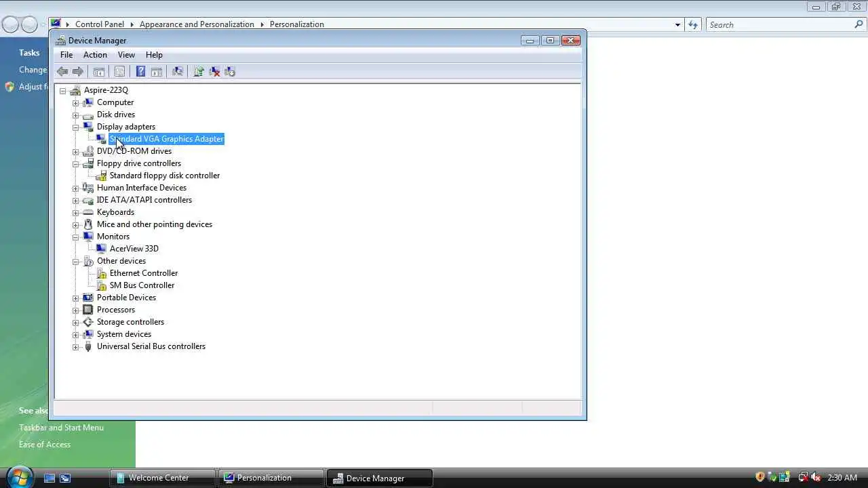The height and width of the screenshot is (488, 868).
Task: Open the View menu
Action: [126, 55]
